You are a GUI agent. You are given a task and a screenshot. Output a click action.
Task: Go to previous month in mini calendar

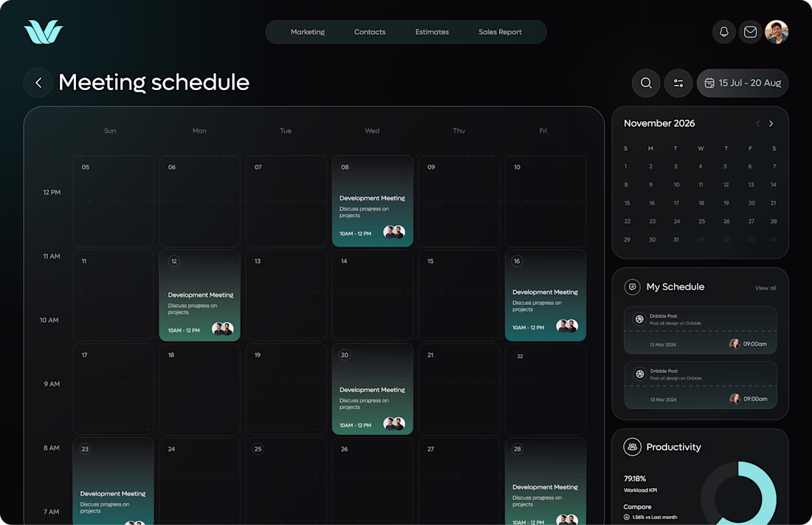(757, 123)
